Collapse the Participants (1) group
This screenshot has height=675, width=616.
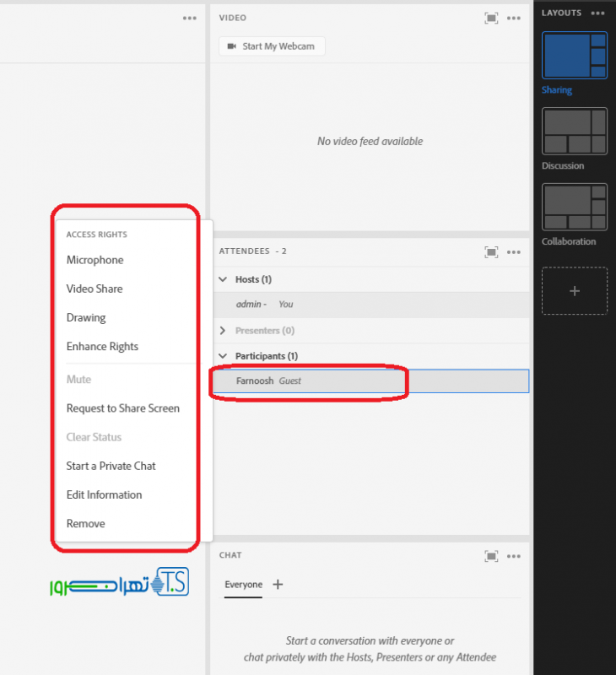click(223, 356)
